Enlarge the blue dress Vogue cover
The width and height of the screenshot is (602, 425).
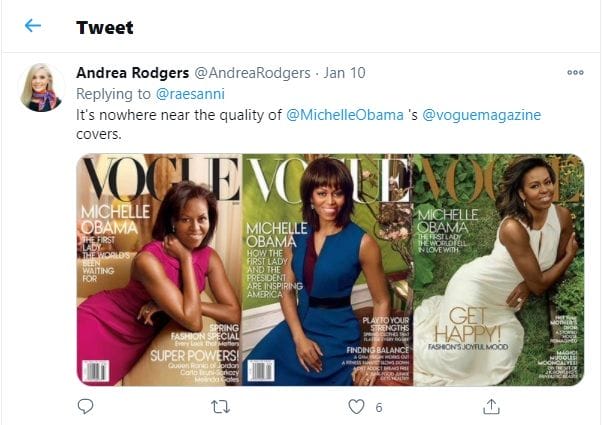327,270
